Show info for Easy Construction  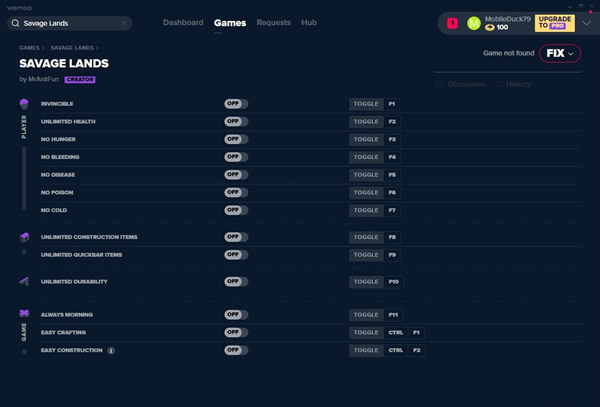[x=111, y=351]
